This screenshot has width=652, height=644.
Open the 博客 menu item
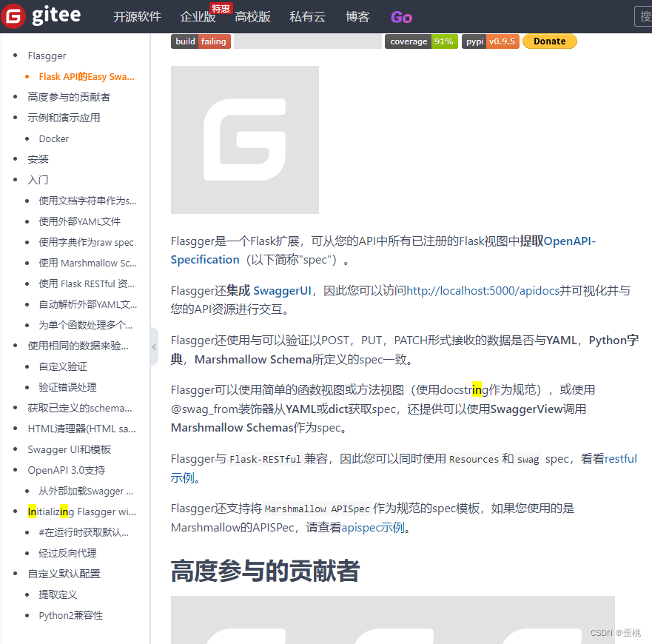[357, 16]
